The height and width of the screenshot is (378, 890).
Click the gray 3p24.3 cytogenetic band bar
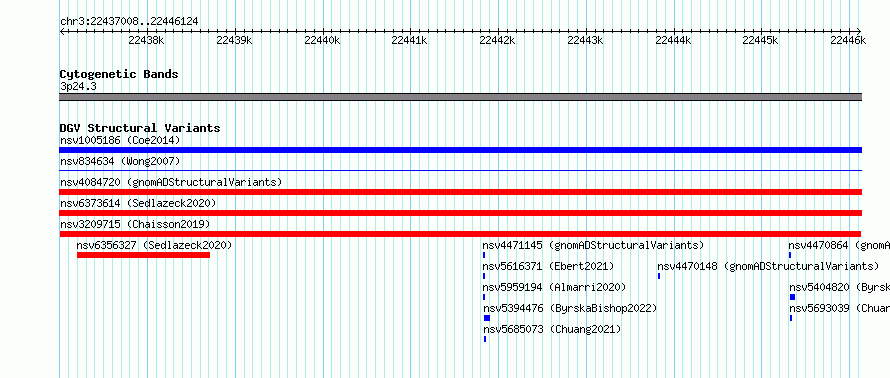(x=460, y=97)
